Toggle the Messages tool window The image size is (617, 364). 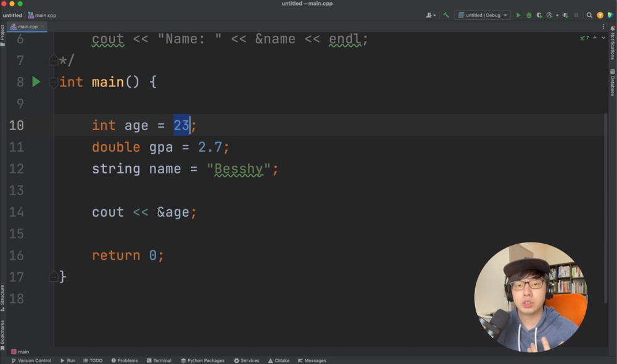tap(312, 360)
